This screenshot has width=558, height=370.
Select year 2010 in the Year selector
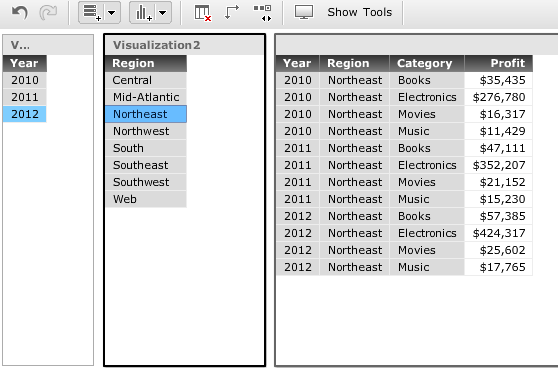[x=25, y=80]
